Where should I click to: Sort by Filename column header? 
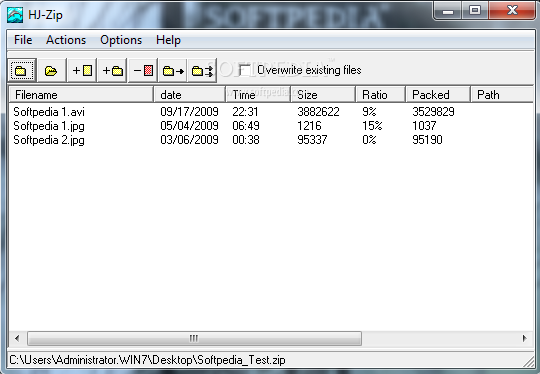tap(81, 95)
